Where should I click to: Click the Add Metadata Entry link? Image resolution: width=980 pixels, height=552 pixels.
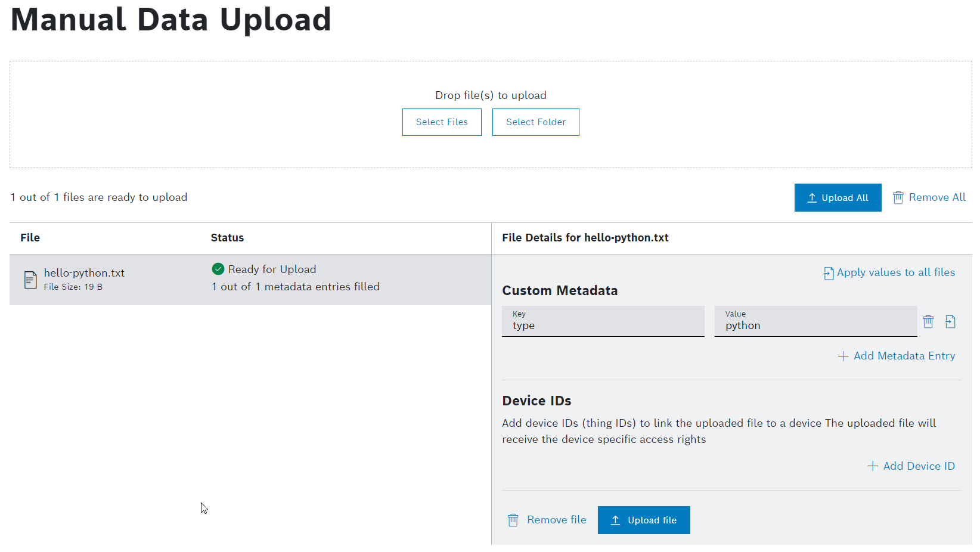click(x=904, y=356)
